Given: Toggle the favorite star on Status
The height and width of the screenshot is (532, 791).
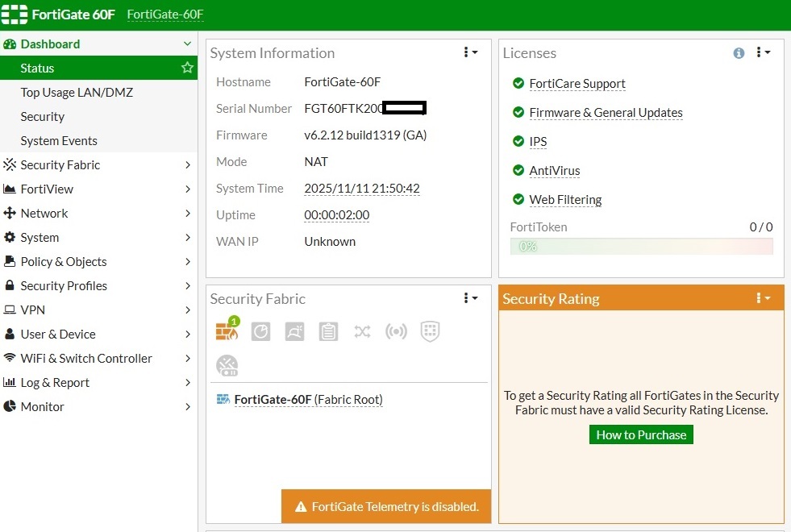Looking at the screenshot, I should 187,68.
